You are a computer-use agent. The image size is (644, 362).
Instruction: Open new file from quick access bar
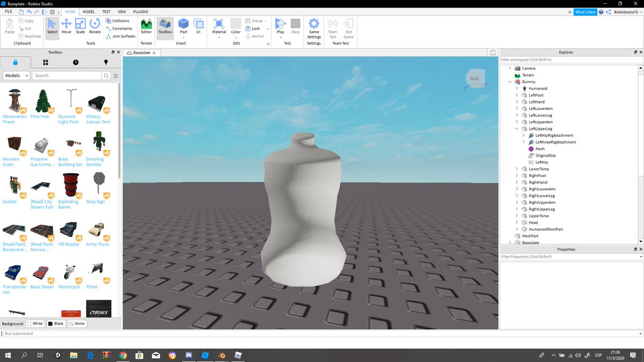click(21, 11)
